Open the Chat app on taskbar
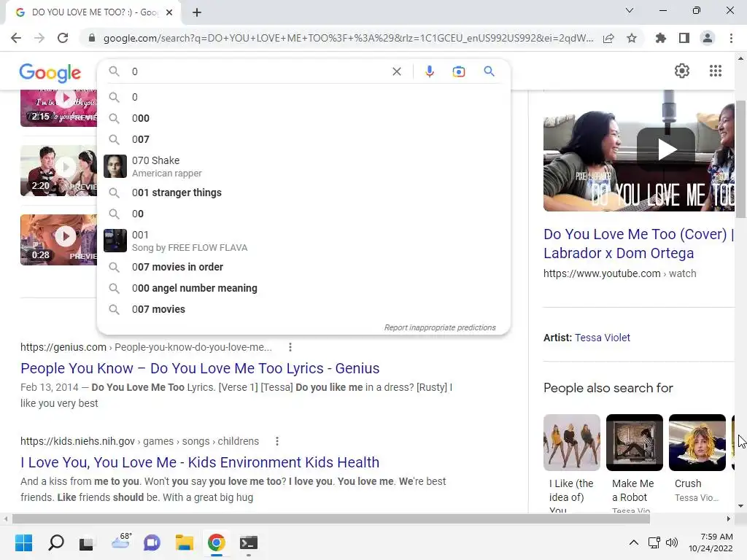The width and height of the screenshot is (747, 560). point(152,542)
